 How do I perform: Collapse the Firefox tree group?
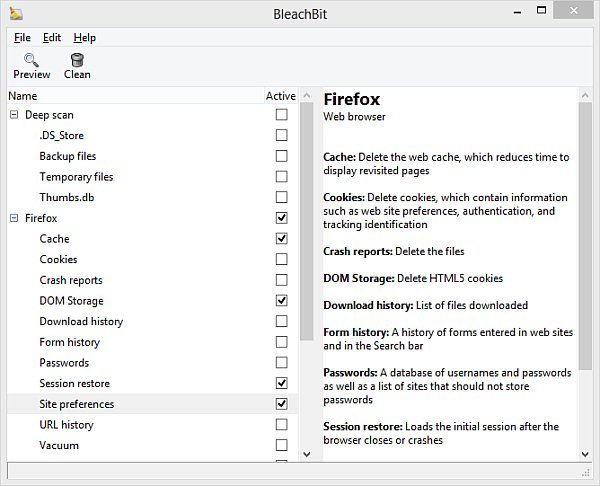coord(14,218)
